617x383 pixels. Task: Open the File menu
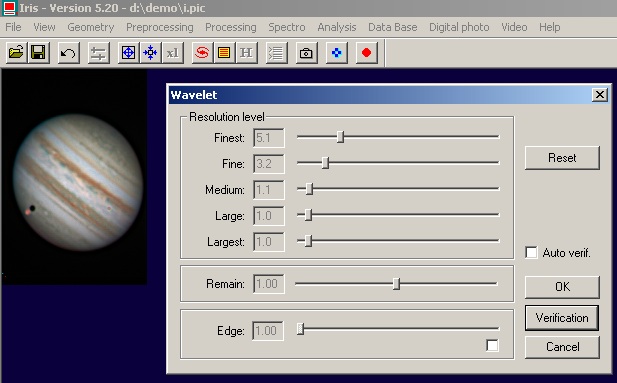pos(13,27)
